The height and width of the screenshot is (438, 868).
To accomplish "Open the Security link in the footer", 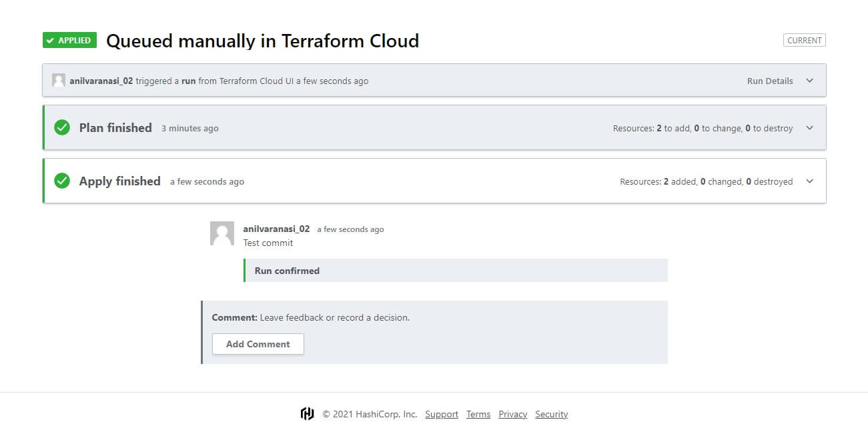I will coord(552,413).
